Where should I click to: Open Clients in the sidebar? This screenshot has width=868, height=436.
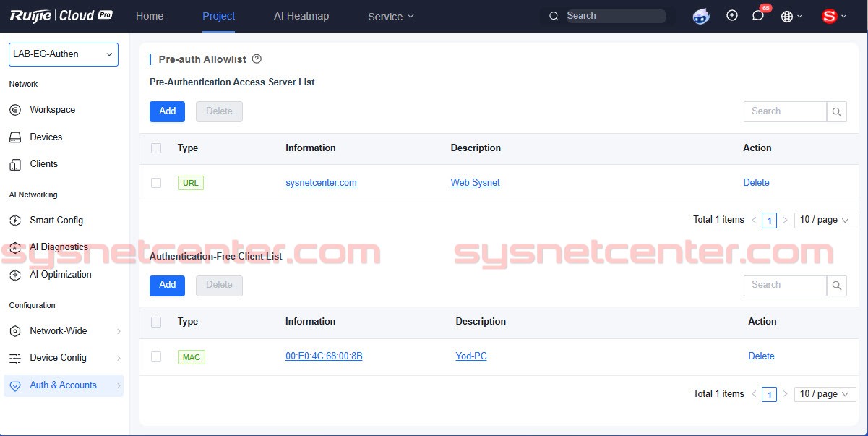point(43,164)
